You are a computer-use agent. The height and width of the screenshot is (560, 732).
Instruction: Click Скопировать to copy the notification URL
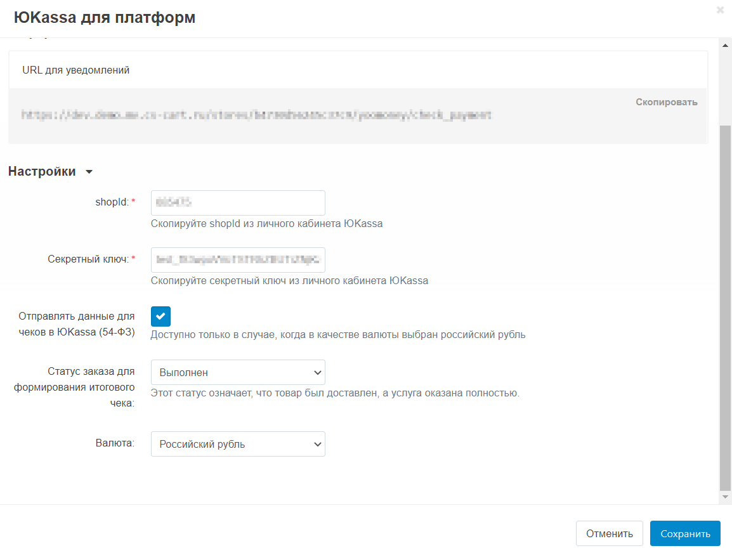point(666,102)
